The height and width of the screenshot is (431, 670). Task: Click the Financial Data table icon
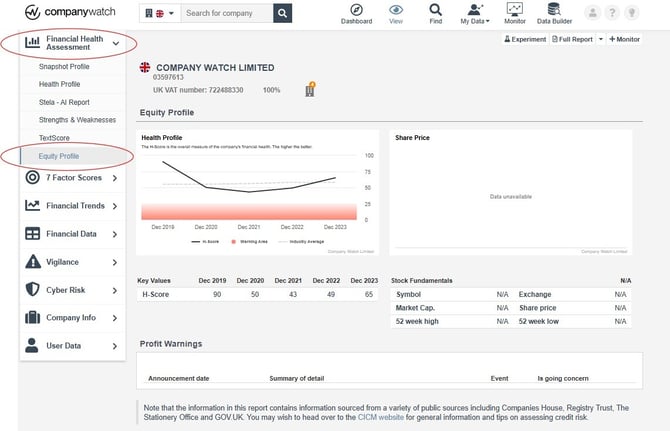(x=32, y=234)
